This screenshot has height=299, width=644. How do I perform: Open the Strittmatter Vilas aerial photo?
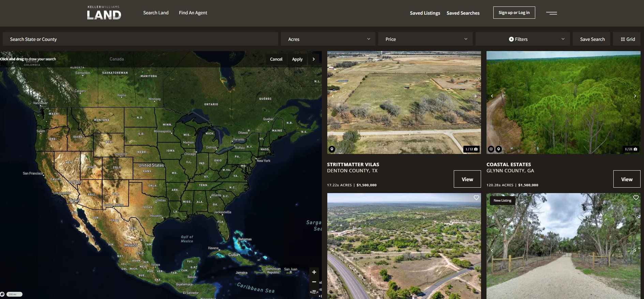pos(404,102)
